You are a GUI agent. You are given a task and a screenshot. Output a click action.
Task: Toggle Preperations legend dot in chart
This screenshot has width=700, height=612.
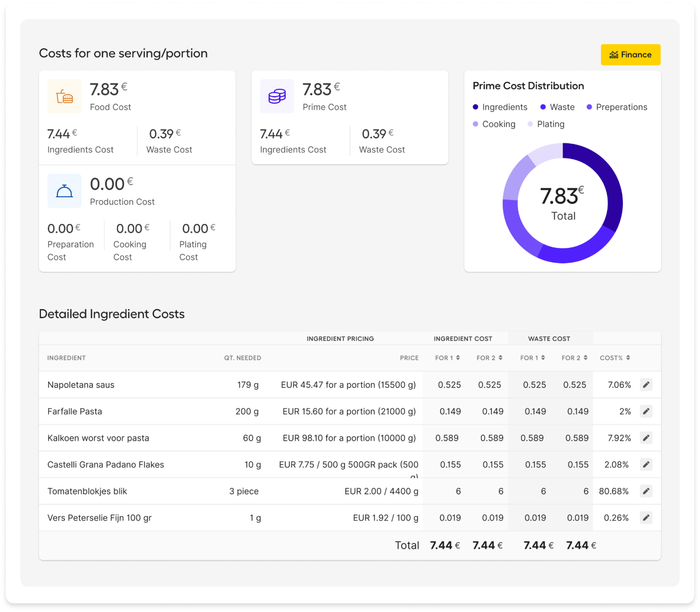589,107
